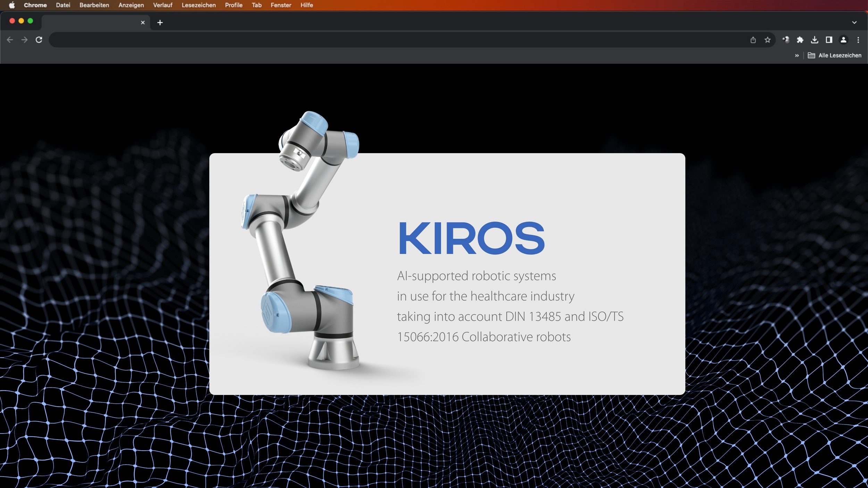Show hidden bookmarks via double chevron
Viewport: 868px width, 488px height.
pos(797,56)
